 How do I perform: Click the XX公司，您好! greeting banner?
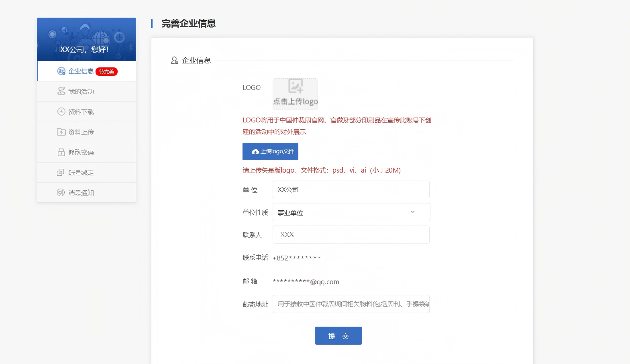coord(86,39)
